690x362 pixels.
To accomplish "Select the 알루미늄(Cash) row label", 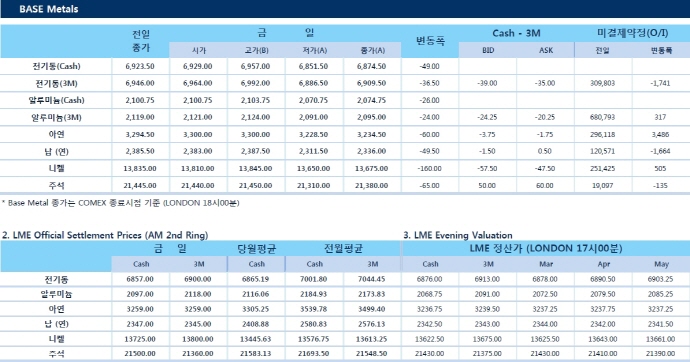I will (56, 100).
